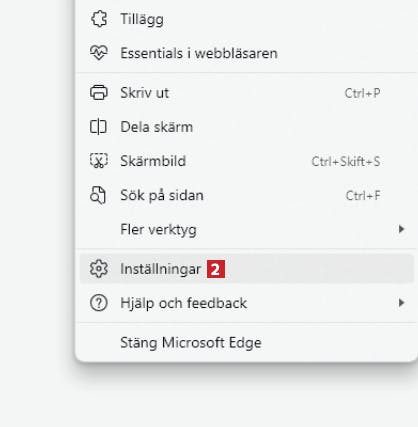418x427 pixels.
Task: Click the red 2 badge
Action: click(216, 269)
